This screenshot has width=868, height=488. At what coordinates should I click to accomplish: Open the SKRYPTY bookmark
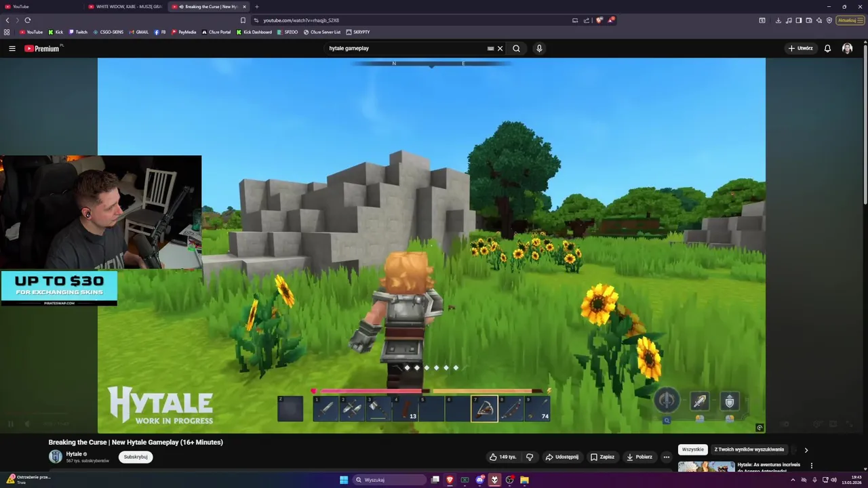358,32
